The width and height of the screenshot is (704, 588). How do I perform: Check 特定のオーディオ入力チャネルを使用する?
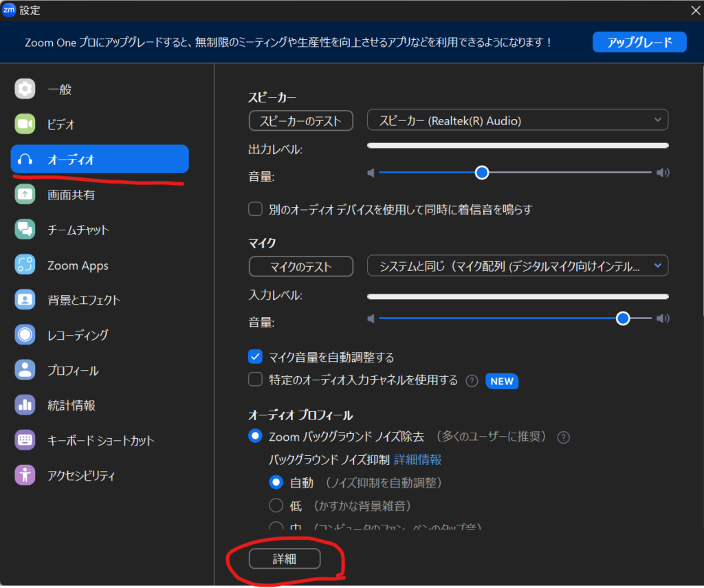tap(256, 380)
